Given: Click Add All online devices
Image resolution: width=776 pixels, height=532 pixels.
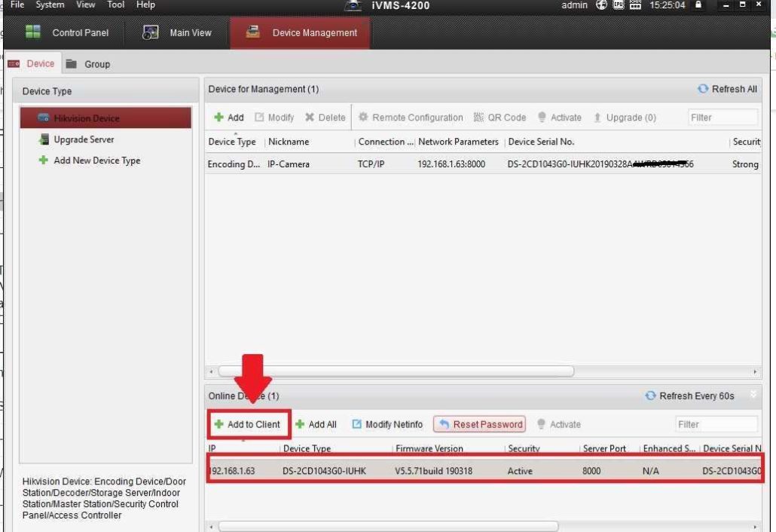Looking at the screenshot, I should point(316,425).
